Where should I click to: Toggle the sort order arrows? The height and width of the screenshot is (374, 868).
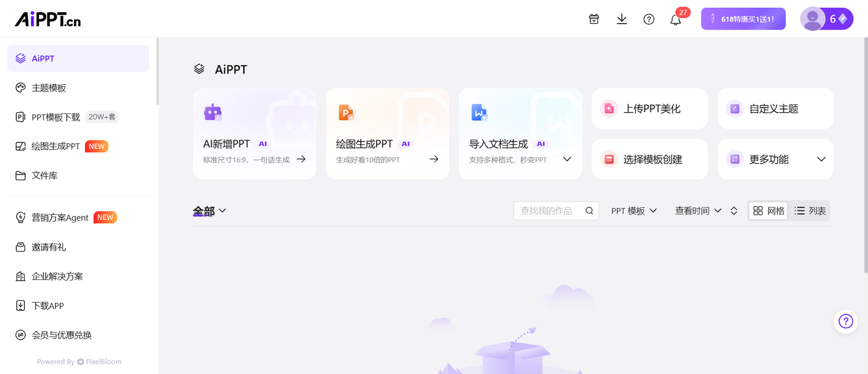pyautogui.click(x=734, y=211)
